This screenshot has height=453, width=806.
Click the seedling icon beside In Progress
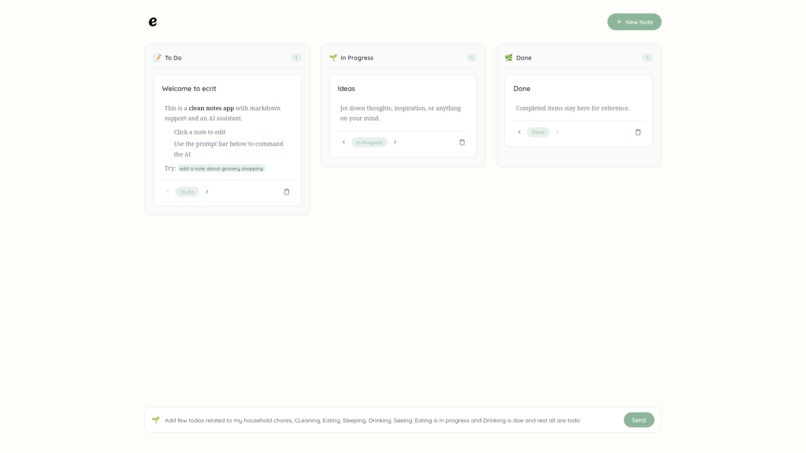point(333,58)
